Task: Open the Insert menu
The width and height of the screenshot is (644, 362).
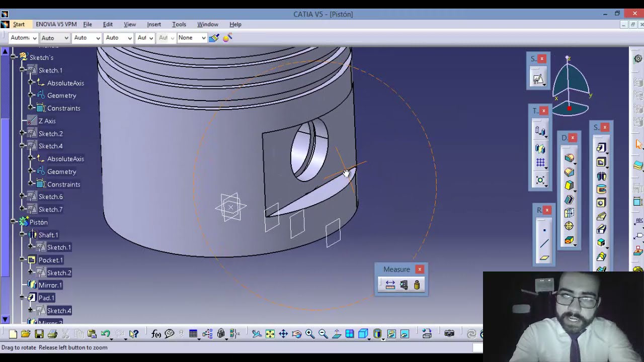Action: [154, 24]
